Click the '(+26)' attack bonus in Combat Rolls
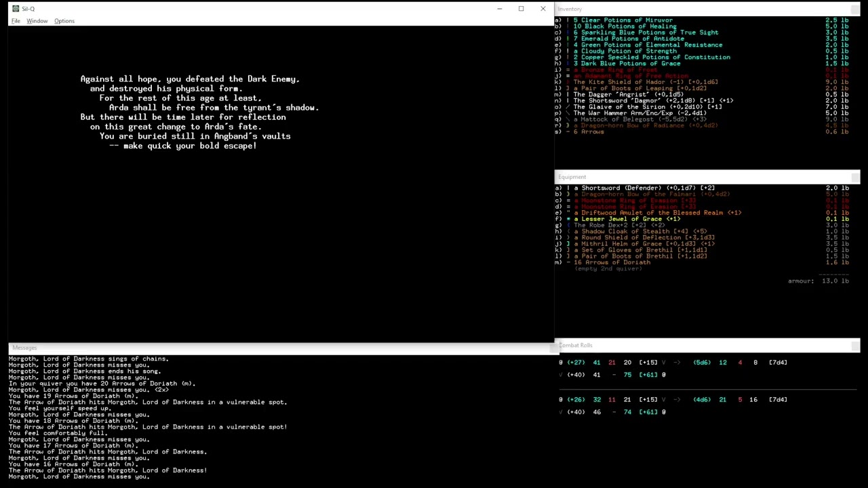 click(x=576, y=400)
